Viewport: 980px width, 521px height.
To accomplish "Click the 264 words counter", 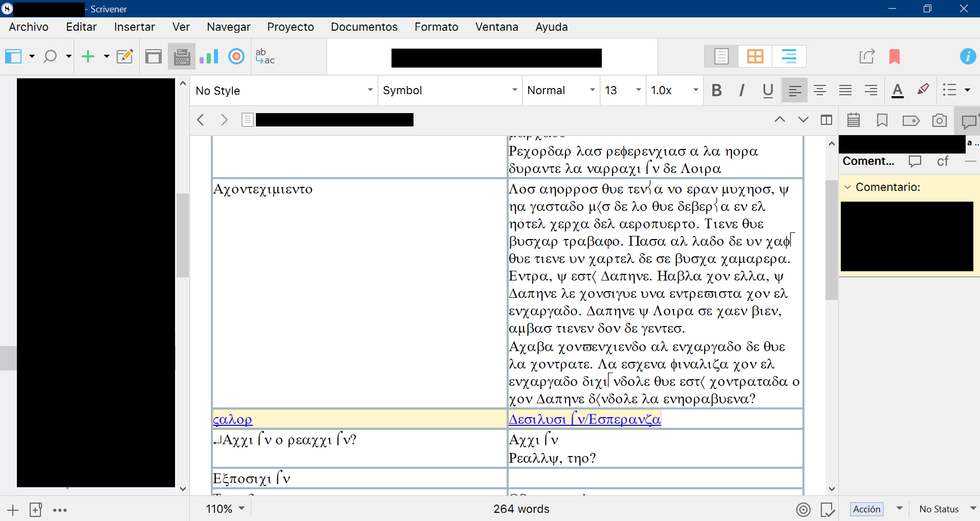I will click(x=521, y=509).
